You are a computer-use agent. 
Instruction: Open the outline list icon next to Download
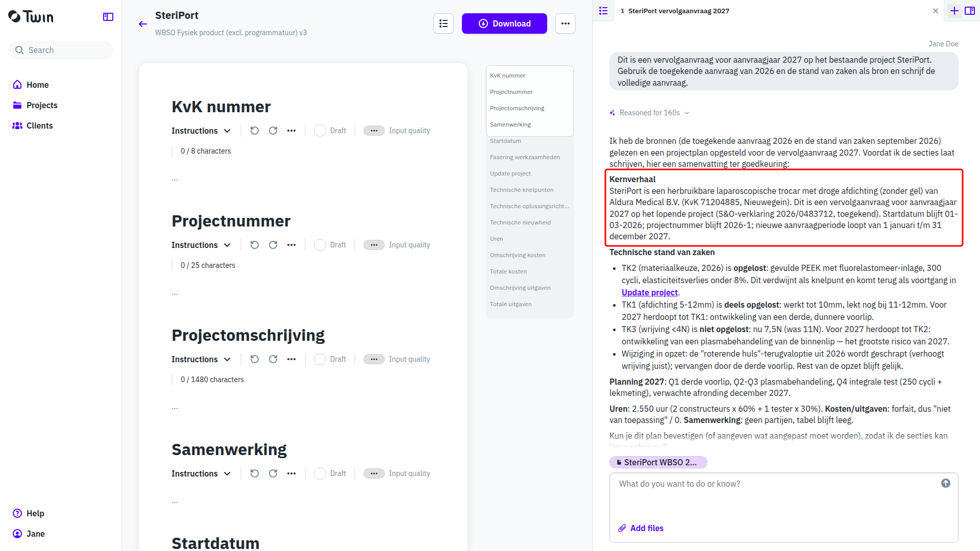coord(444,23)
